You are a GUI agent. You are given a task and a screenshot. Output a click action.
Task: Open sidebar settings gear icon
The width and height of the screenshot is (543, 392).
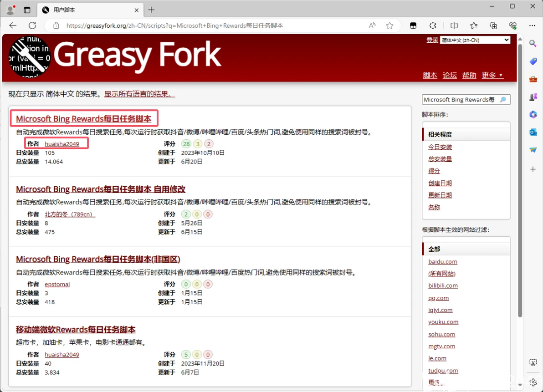point(533,382)
